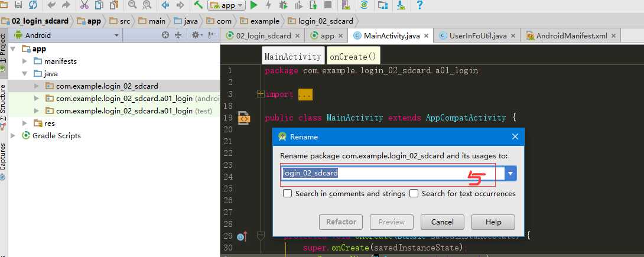This screenshot has height=257, width=644.
Task: Click the Cut scissors icon
Action: click(x=84, y=5)
